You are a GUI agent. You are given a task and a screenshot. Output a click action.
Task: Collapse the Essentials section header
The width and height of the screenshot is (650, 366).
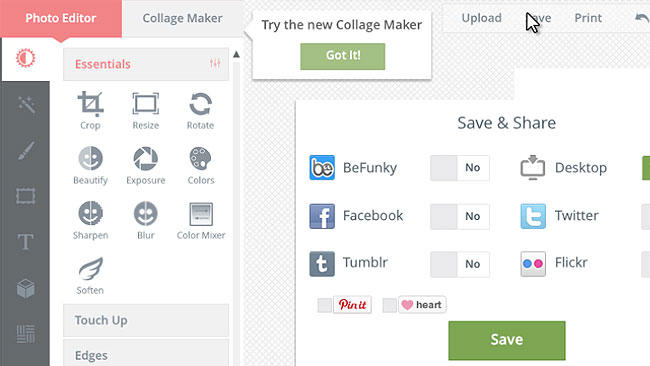pyautogui.click(x=146, y=64)
